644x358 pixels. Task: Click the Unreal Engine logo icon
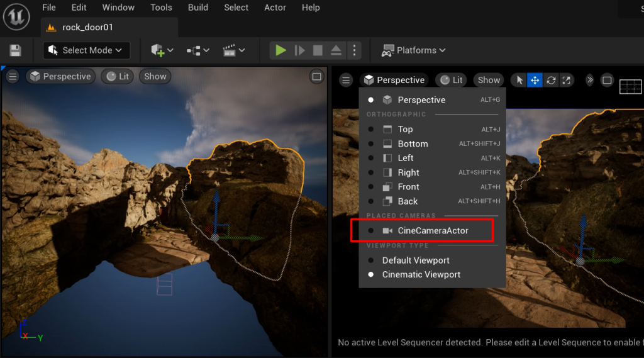pos(16,17)
